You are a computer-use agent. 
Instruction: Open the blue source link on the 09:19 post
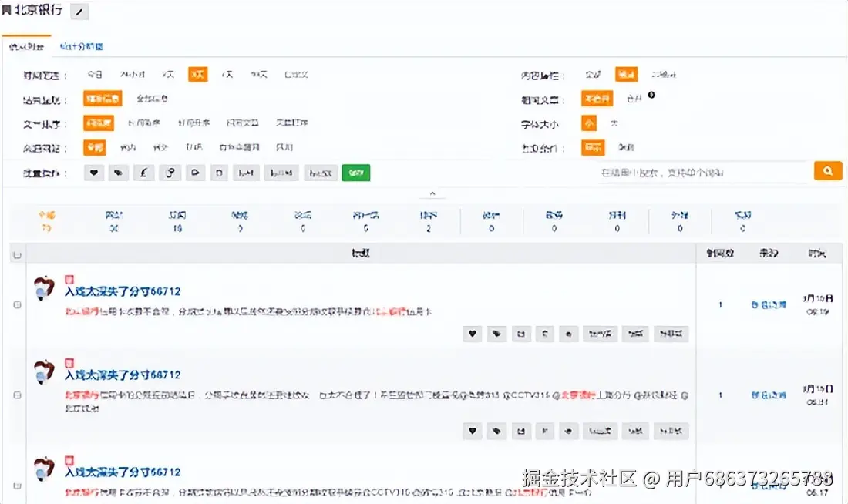[769, 305]
